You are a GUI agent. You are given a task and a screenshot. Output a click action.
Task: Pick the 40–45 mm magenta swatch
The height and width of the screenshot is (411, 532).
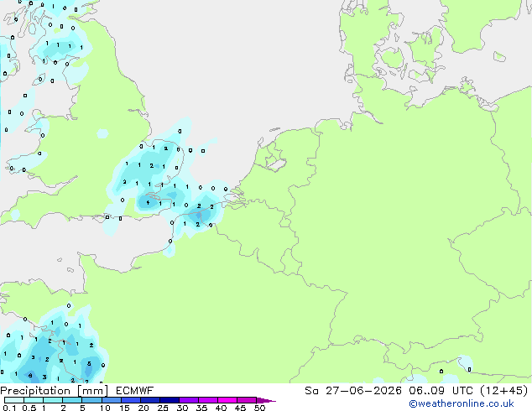tap(227, 400)
